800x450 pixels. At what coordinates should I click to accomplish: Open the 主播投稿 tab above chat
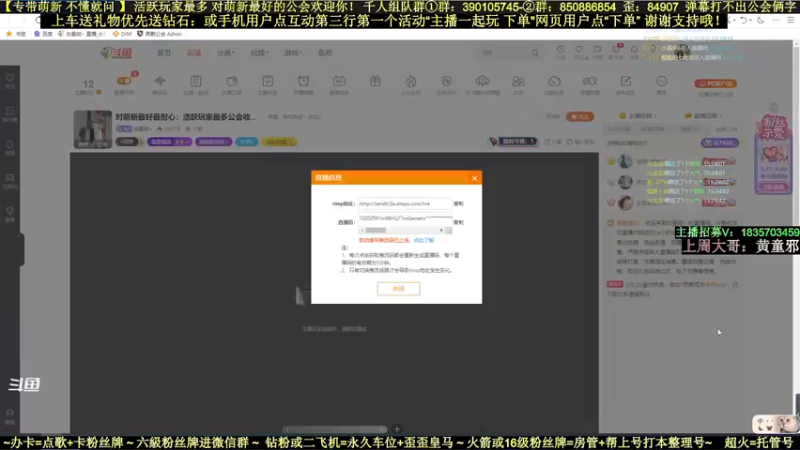pos(637,116)
